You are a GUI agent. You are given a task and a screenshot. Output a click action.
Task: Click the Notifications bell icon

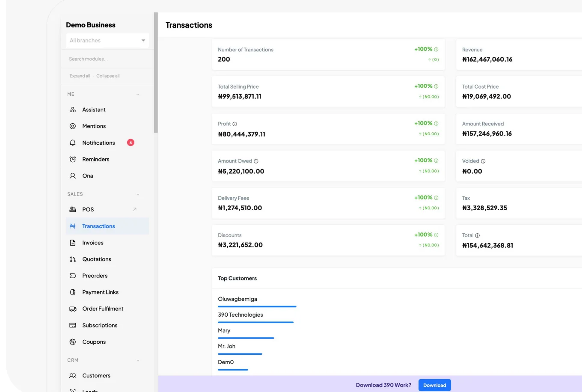point(73,143)
